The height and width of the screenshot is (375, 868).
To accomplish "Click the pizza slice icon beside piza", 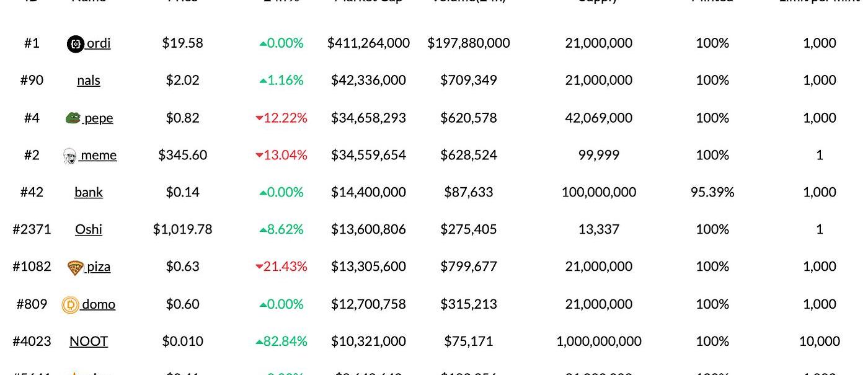I will point(76,268).
